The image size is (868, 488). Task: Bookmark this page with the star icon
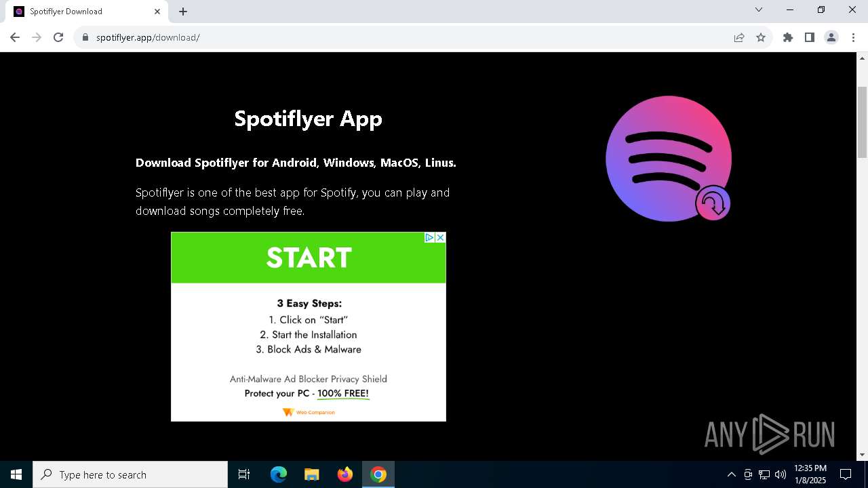(x=761, y=37)
